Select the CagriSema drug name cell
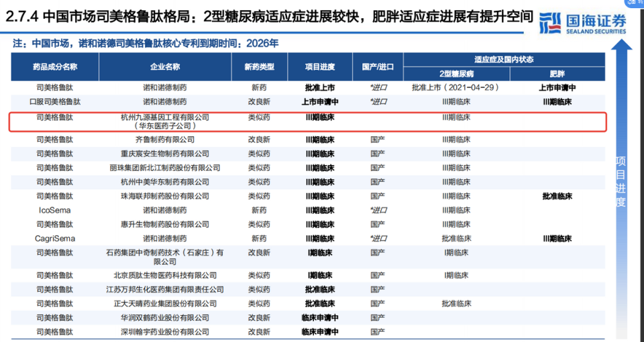Image resolution: width=644 pixels, height=342 pixels. (55, 239)
